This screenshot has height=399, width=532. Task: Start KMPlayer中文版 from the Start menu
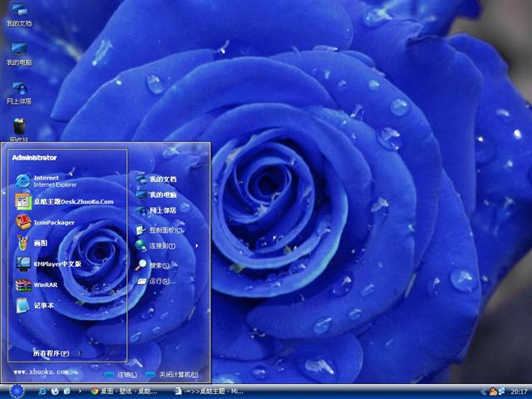pyautogui.click(x=58, y=264)
